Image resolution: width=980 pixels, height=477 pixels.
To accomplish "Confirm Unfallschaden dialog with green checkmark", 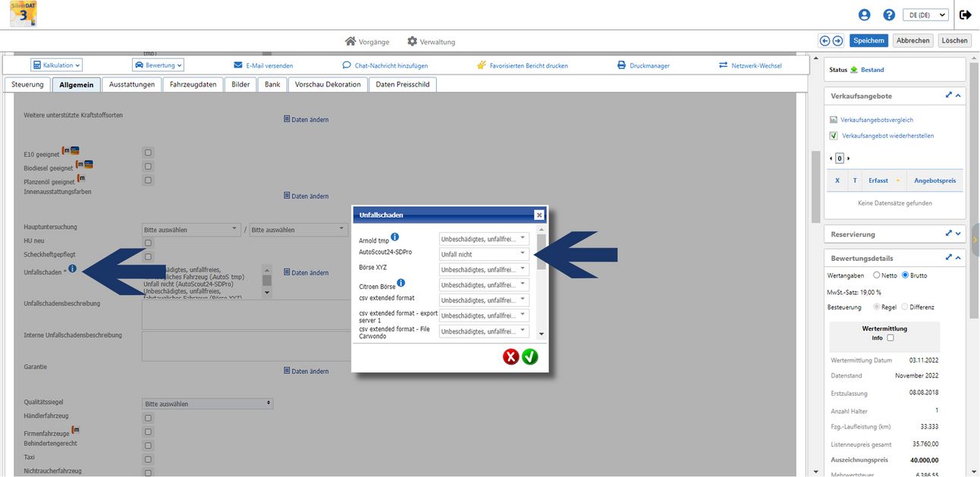I will pos(529,356).
